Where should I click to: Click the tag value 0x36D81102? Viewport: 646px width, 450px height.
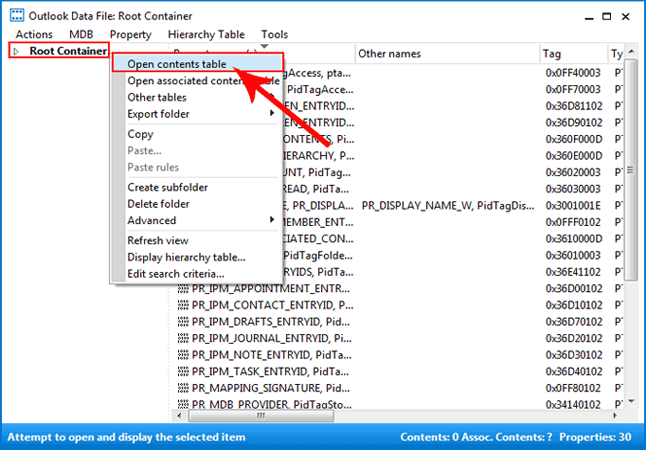pyautogui.click(x=573, y=106)
